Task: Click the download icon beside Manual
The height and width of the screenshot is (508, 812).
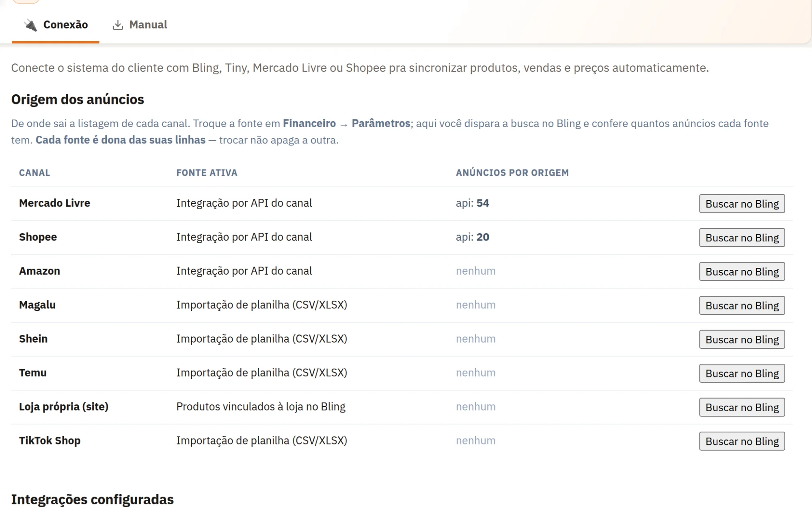Action: click(x=118, y=25)
